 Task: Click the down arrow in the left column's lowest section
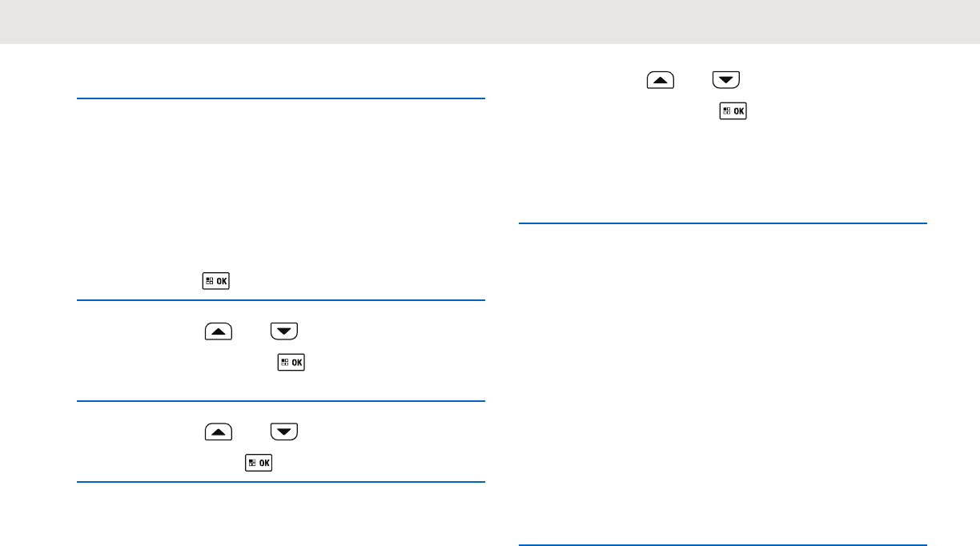(x=284, y=432)
